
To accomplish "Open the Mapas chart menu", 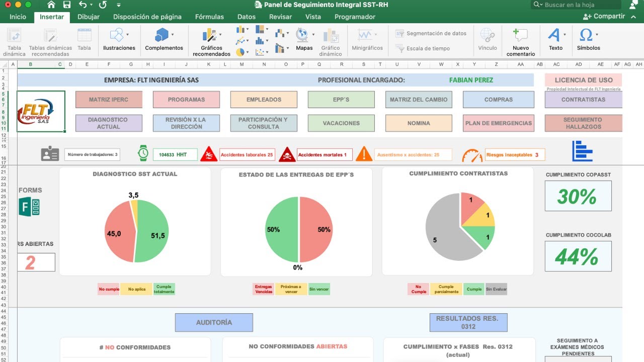I will [x=304, y=40].
